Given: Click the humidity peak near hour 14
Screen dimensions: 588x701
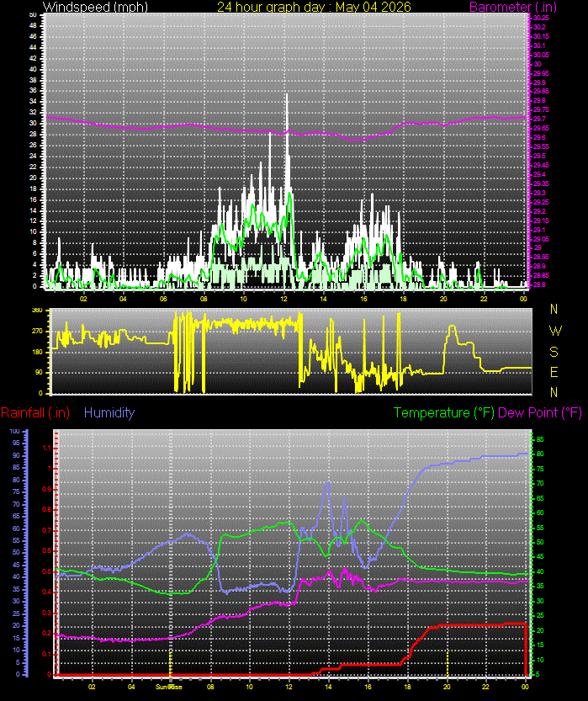Looking at the screenshot, I should pyautogui.click(x=327, y=484).
